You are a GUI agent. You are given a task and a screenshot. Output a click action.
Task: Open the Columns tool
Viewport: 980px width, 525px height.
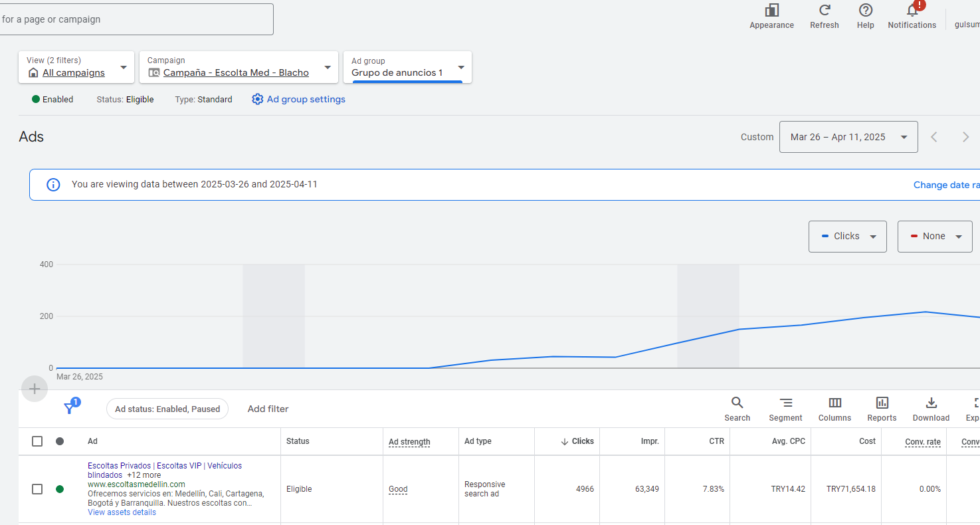834,409
